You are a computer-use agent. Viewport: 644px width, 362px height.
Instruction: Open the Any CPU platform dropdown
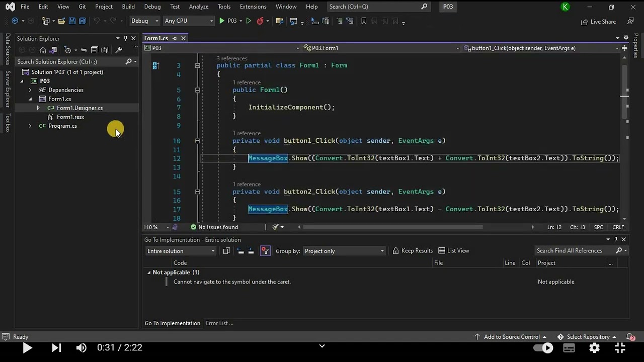[x=189, y=21]
